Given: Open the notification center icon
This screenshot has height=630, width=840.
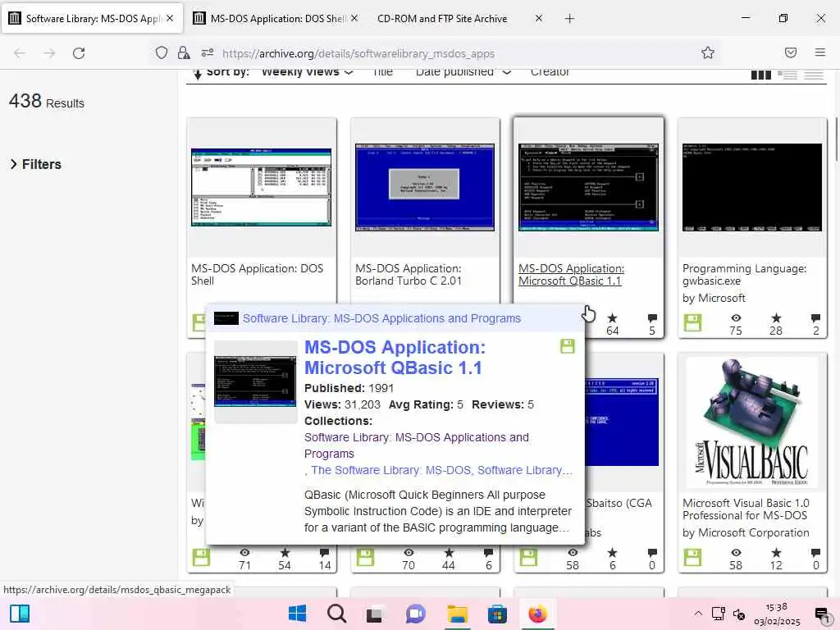Looking at the screenshot, I should point(820,614).
